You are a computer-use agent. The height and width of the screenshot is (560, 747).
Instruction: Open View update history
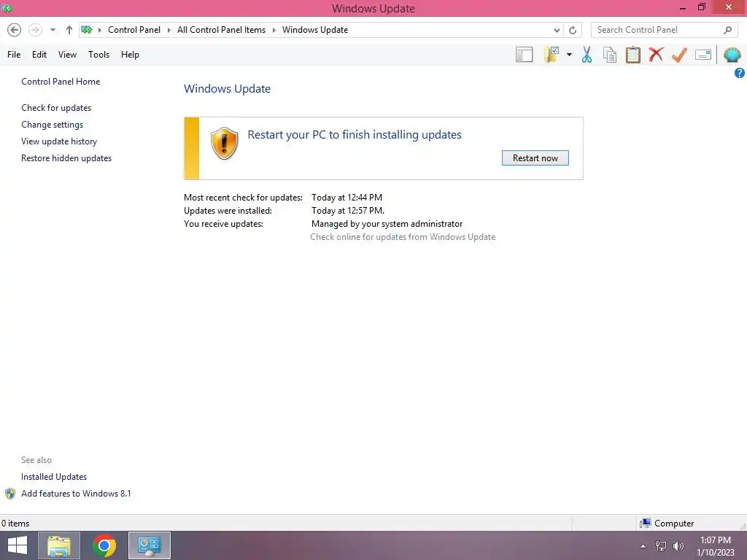tap(59, 141)
